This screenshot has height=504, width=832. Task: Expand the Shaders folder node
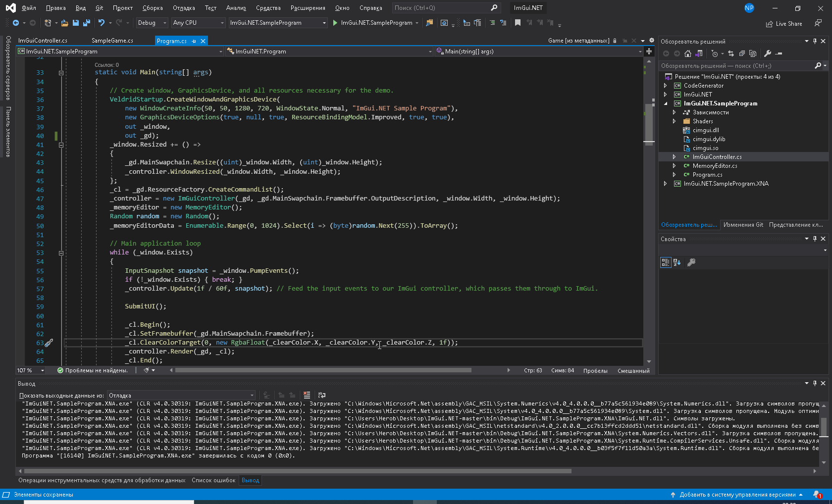[x=675, y=121]
